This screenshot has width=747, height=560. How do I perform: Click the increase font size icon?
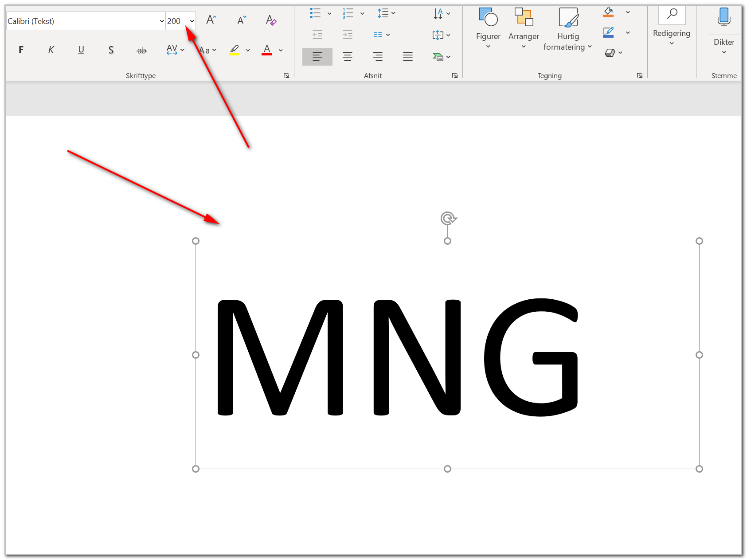coord(211,20)
